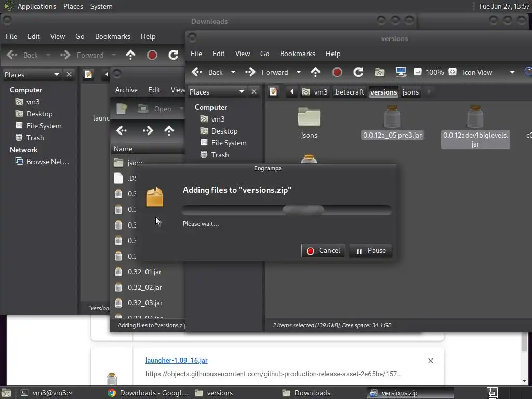Screen dimensions: 532x399
Task: Select the jsons folder icon
Action: pos(309,117)
